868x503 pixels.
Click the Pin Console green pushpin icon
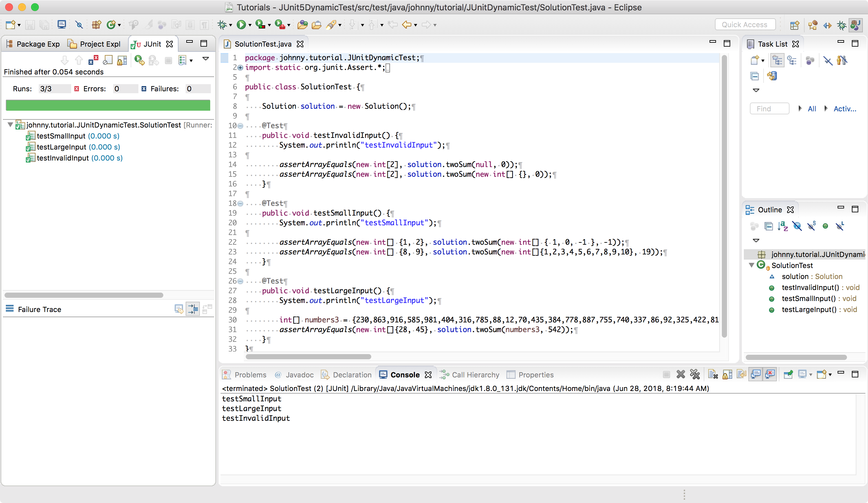coord(788,374)
